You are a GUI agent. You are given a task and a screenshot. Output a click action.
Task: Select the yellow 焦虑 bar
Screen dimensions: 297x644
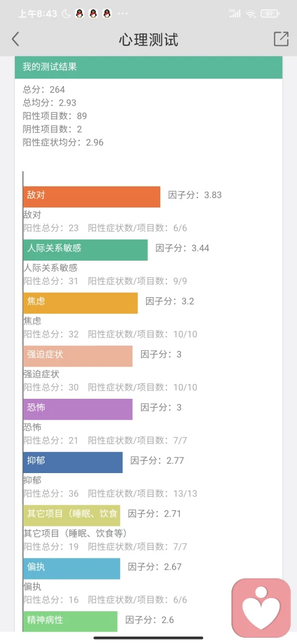(80, 303)
